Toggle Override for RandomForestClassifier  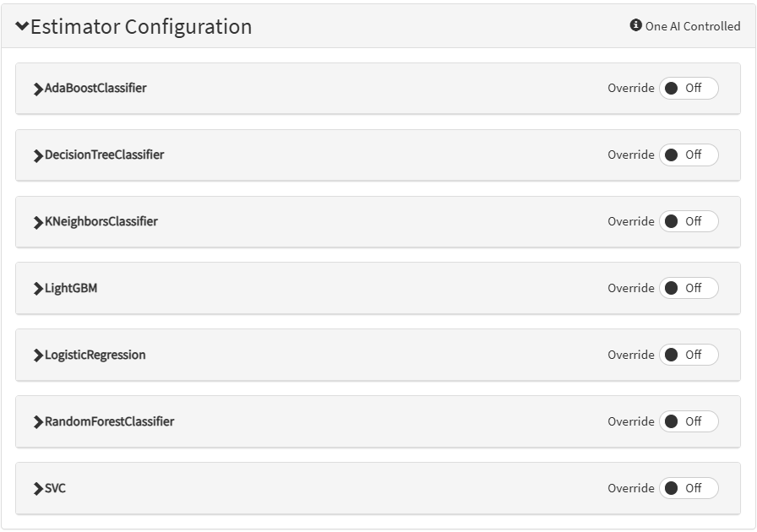(689, 421)
